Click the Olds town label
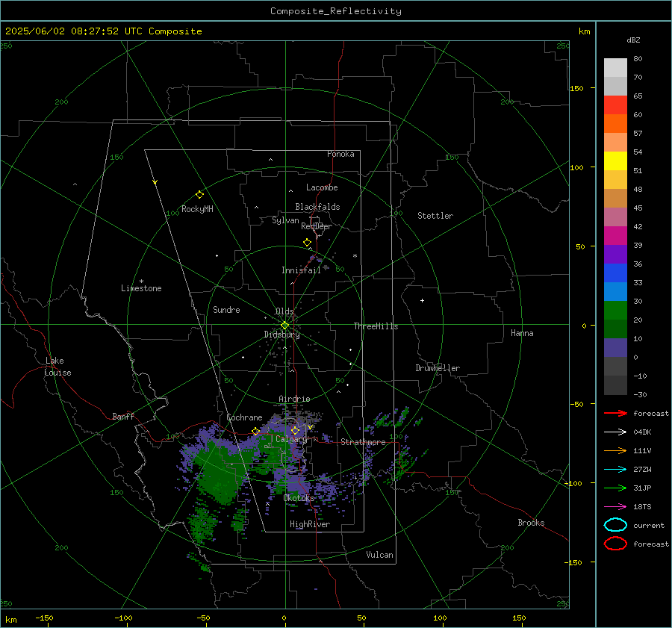The height and width of the screenshot is (628, 672). coord(284,311)
